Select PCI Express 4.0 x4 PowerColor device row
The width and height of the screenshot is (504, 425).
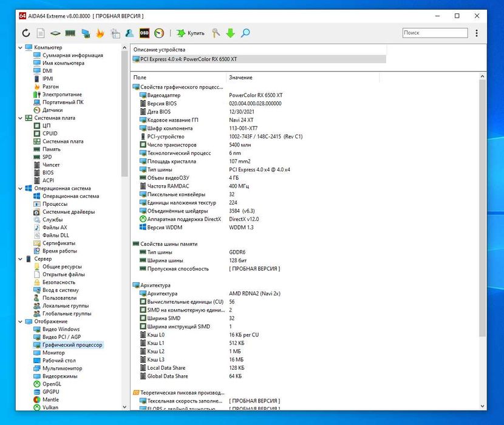pos(259,59)
